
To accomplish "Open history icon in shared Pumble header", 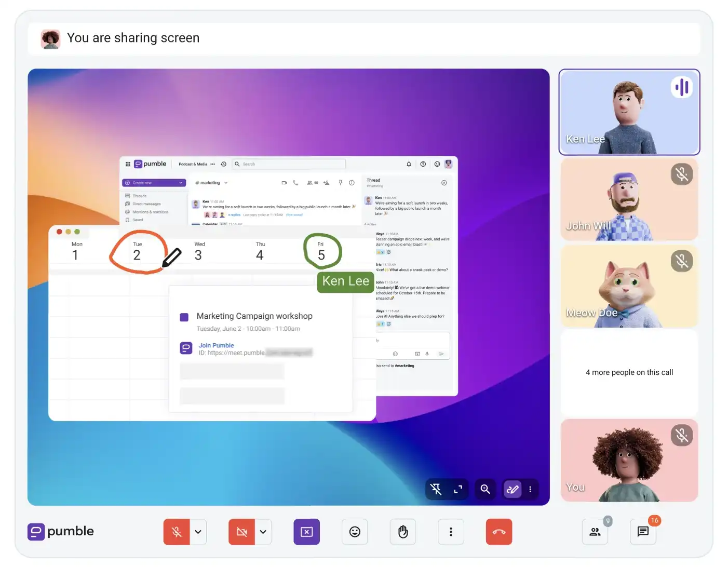I will [224, 164].
